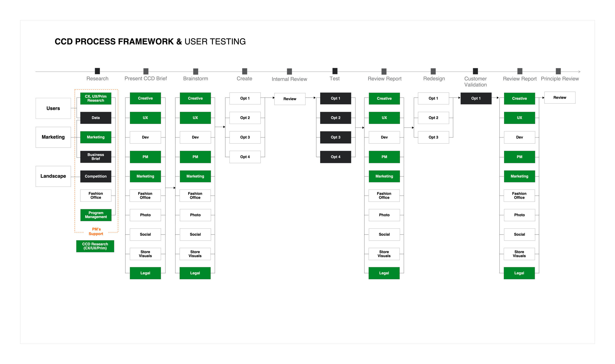The height and width of the screenshot is (364, 615).
Task: Click the Principle Review timeline marker
Action: (558, 71)
